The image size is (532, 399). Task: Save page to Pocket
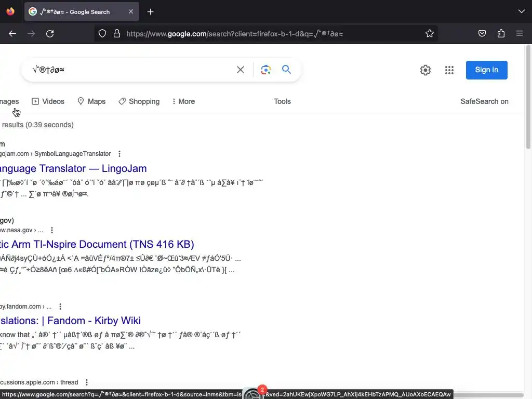pos(482,34)
